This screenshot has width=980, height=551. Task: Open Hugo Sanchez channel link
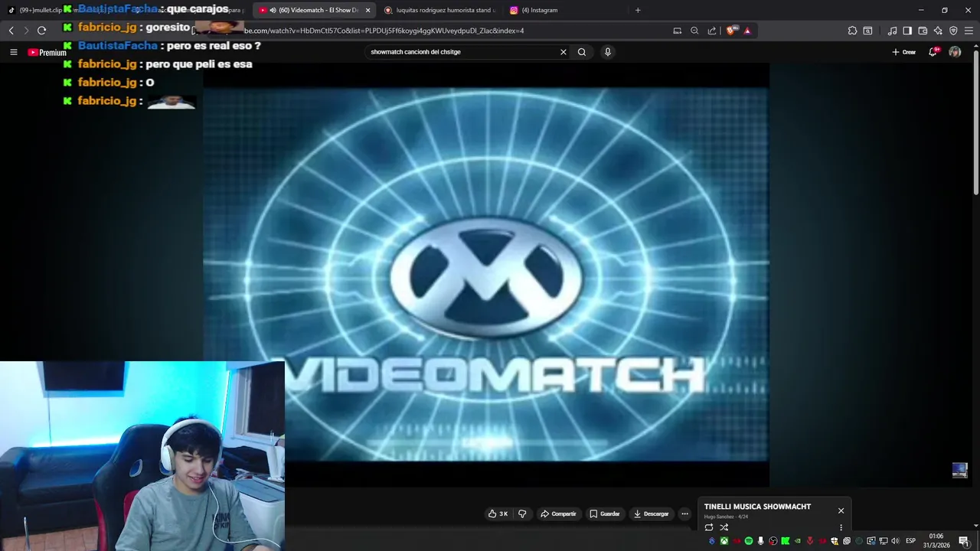[719, 517]
